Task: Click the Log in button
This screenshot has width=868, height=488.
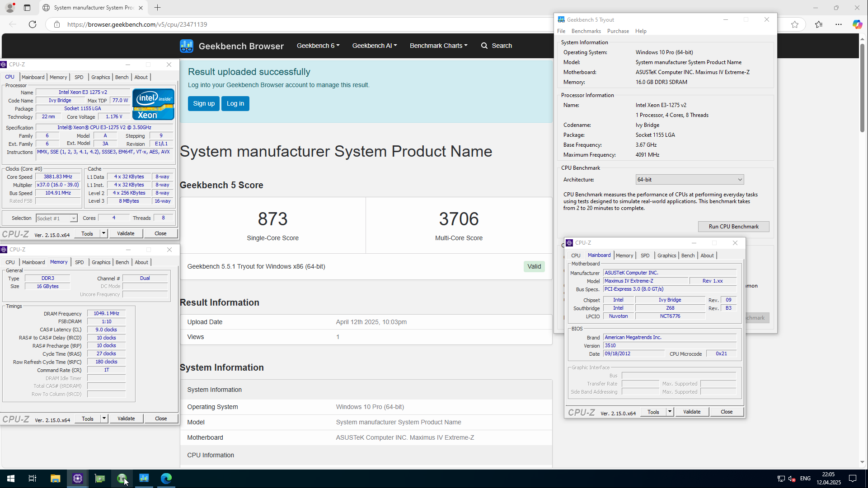Action: coord(235,103)
